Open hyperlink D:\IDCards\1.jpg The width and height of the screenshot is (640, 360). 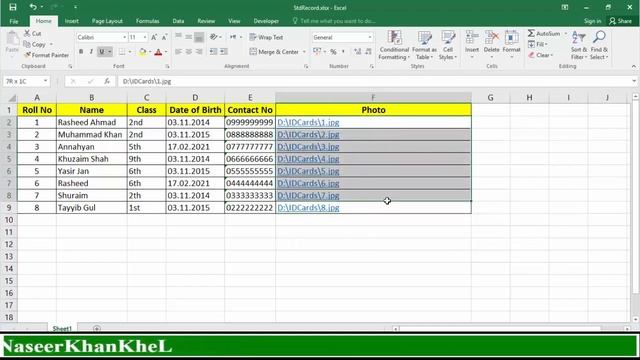pos(308,122)
